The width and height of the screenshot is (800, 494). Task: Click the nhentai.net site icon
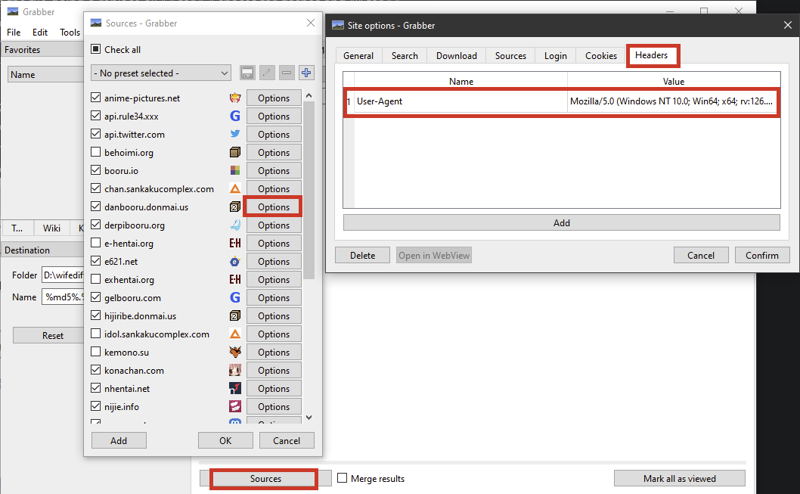[235, 388]
